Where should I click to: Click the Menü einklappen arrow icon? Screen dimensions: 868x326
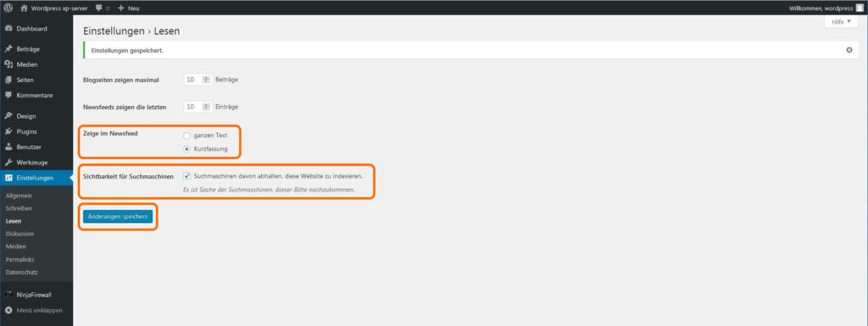tap(8, 310)
